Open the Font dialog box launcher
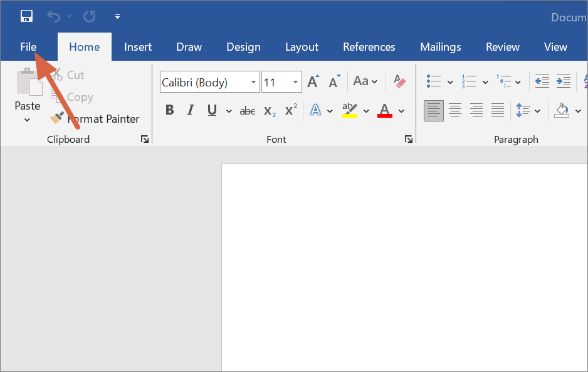The width and height of the screenshot is (588, 372). click(409, 140)
